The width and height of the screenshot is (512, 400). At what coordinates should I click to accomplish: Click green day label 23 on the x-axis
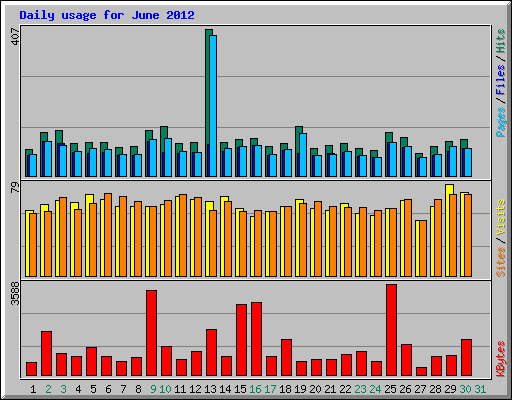point(360,389)
